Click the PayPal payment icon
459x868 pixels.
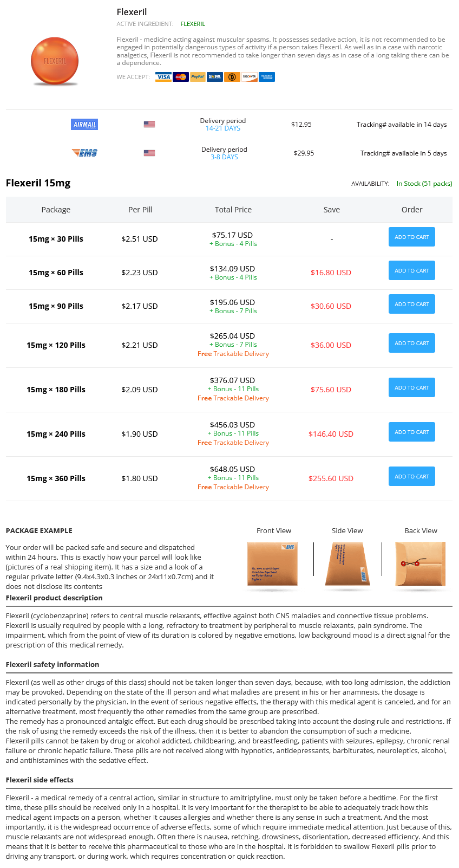pos(198,77)
